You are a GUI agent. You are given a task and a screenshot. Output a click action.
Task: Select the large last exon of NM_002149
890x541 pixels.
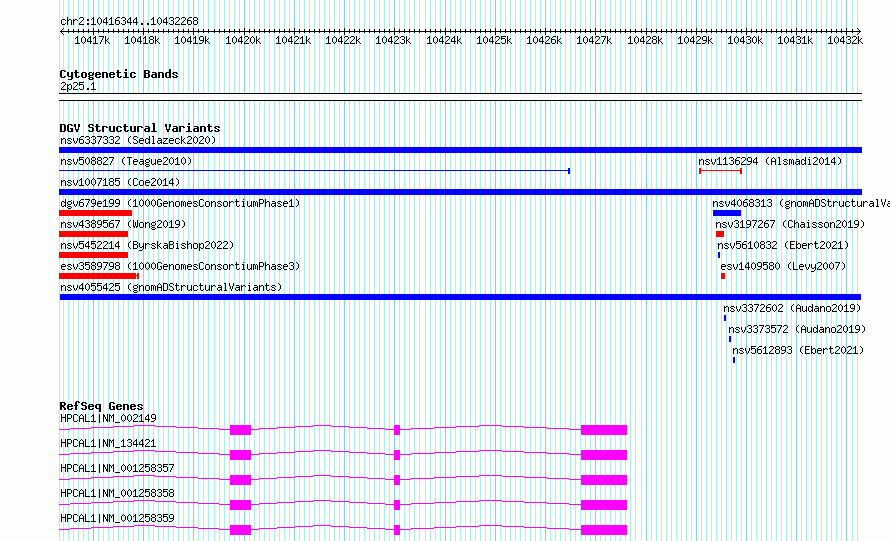[x=604, y=430]
